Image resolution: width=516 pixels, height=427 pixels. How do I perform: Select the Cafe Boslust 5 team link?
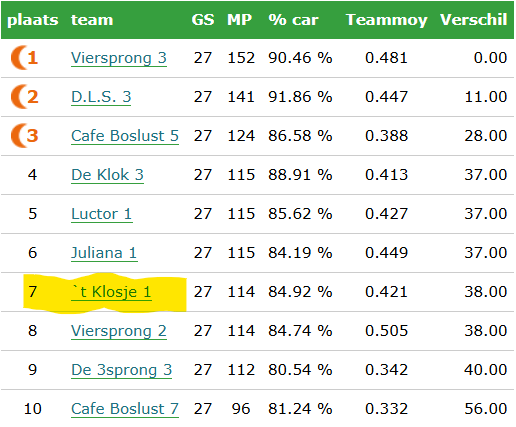click(125, 136)
